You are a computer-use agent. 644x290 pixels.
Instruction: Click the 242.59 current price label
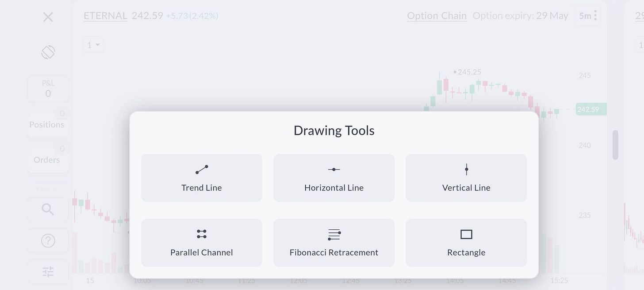point(591,109)
